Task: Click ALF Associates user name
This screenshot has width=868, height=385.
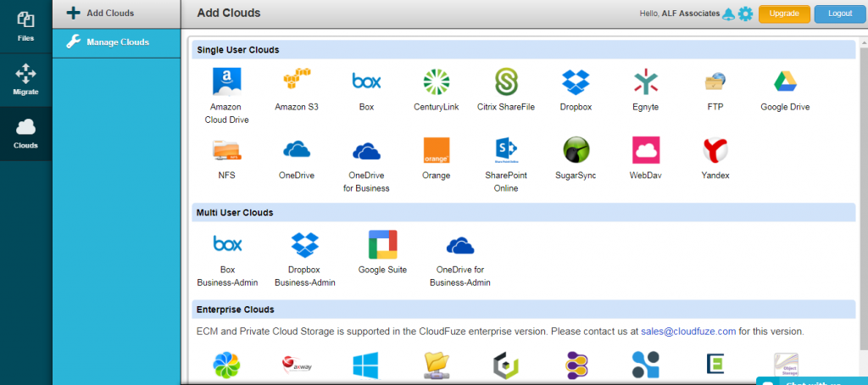Action: tap(691, 14)
